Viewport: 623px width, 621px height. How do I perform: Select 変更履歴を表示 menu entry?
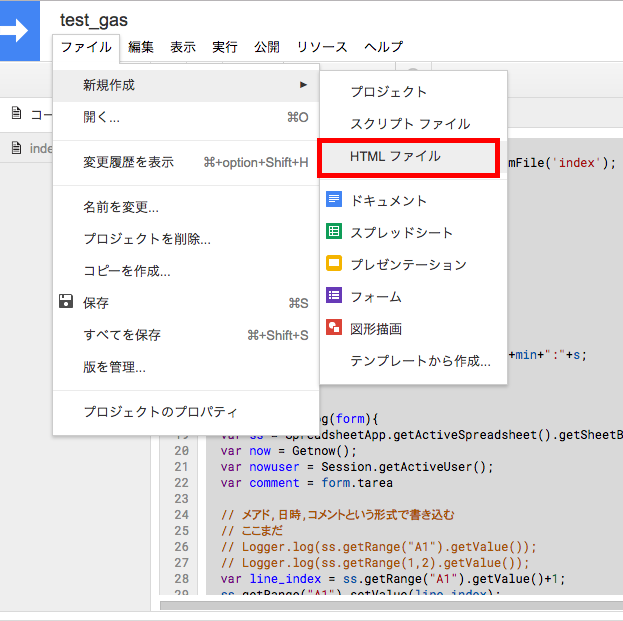[x=186, y=162]
